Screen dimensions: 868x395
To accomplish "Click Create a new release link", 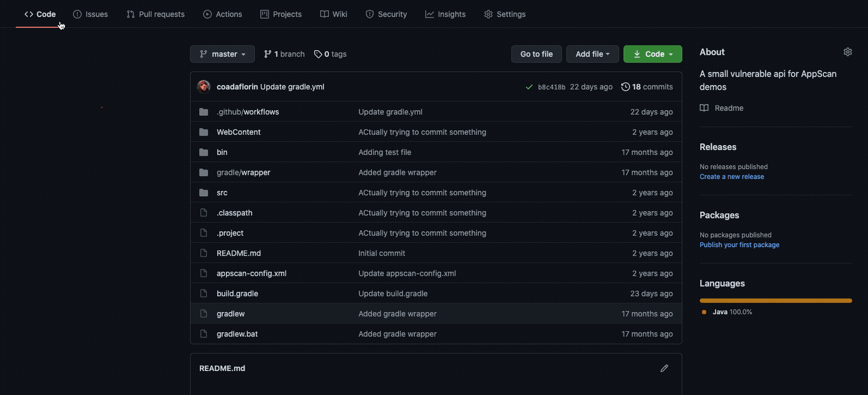I will (731, 177).
